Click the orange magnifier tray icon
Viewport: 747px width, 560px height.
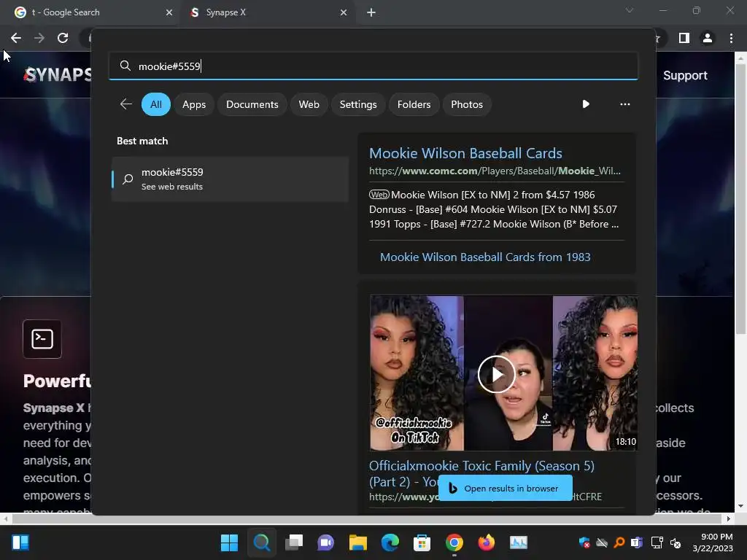pyautogui.click(x=619, y=542)
